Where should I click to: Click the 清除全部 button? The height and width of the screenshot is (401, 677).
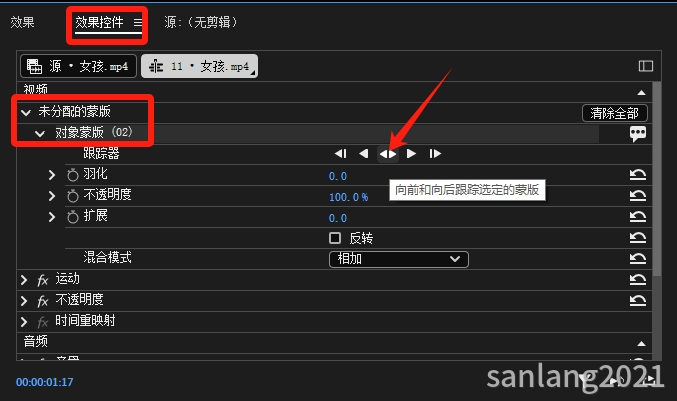click(614, 113)
